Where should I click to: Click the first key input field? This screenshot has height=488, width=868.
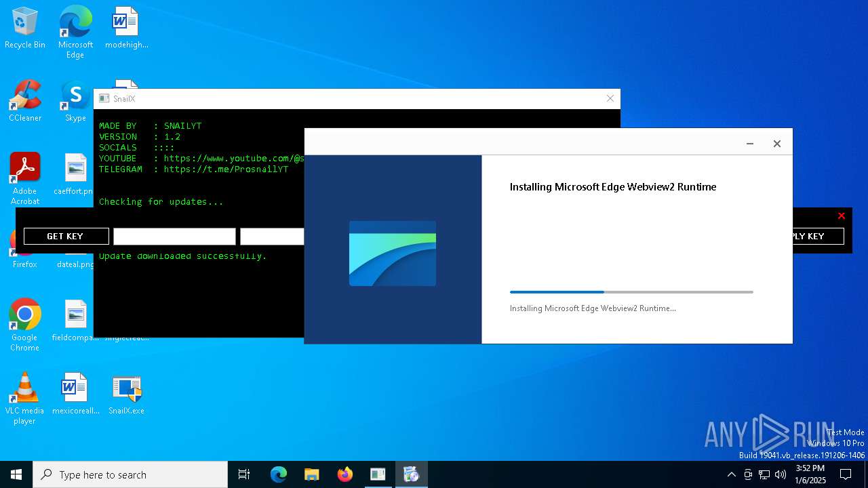[x=174, y=236]
